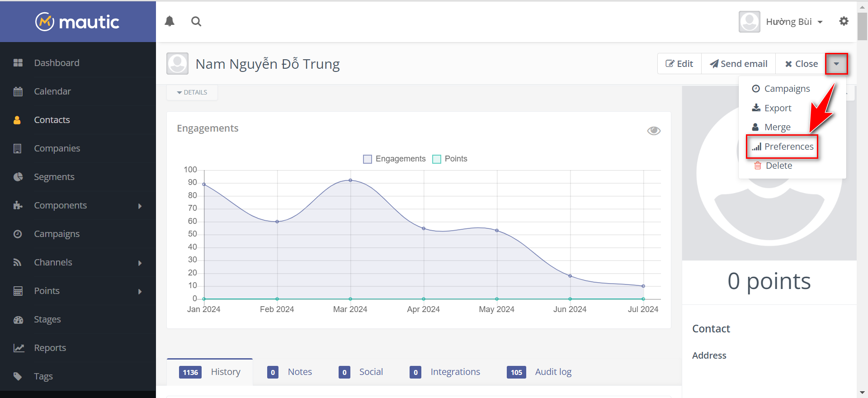Expand the DETAILS section

[192, 92]
